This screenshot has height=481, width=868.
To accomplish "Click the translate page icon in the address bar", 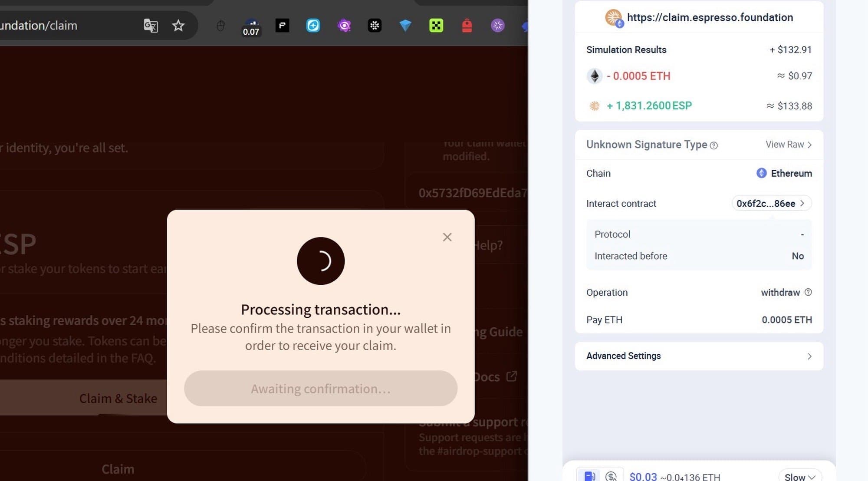I will tap(151, 26).
